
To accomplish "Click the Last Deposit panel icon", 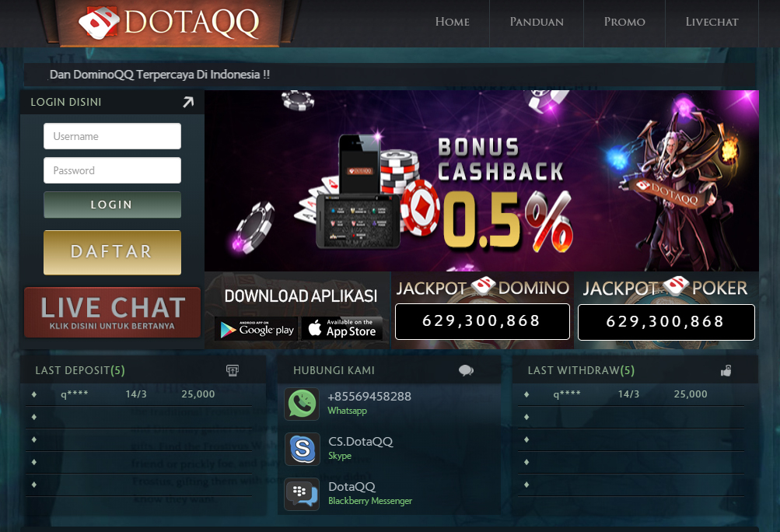I will tap(233, 370).
